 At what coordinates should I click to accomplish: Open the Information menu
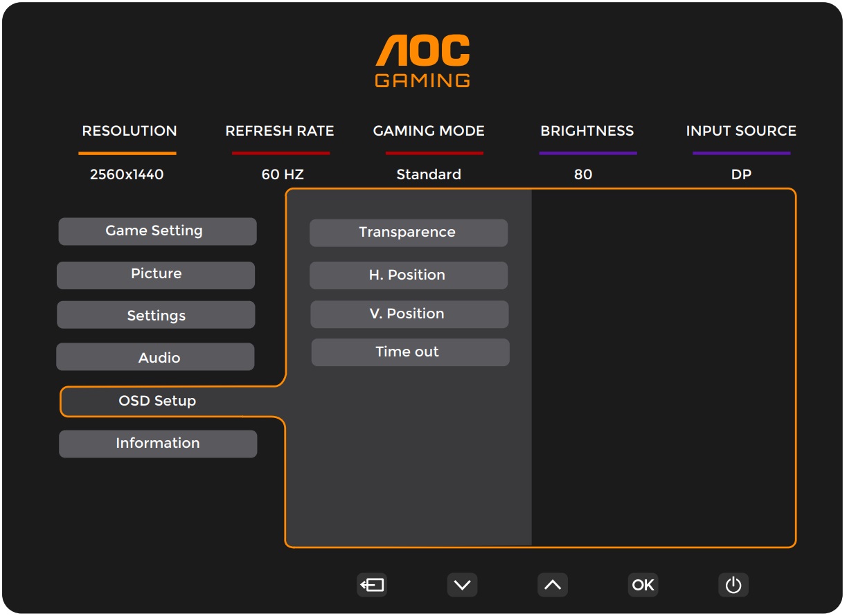(x=158, y=444)
